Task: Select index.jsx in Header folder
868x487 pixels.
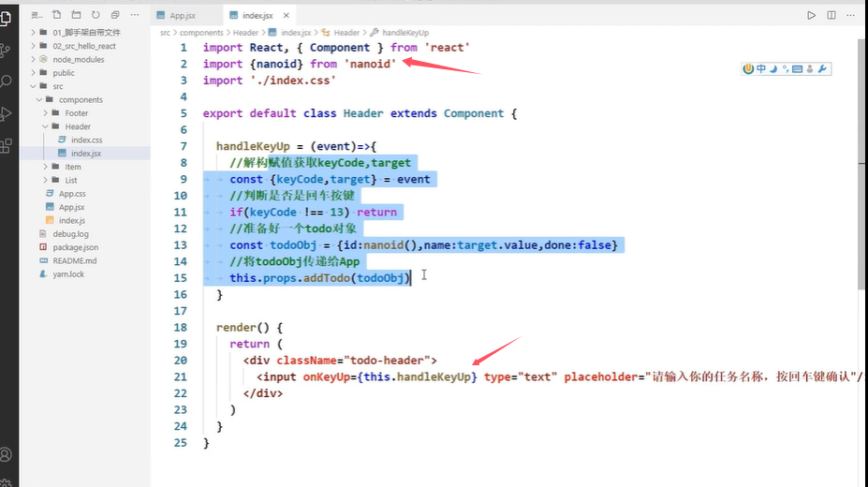Action: click(x=86, y=154)
